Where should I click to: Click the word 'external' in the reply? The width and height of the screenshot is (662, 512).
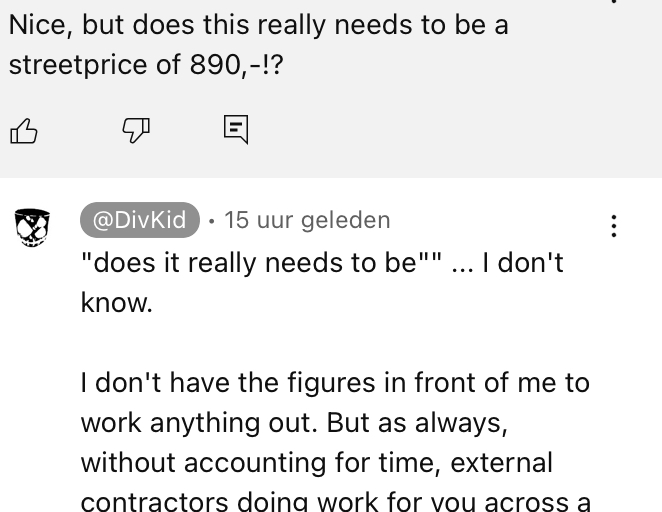pyautogui.click(x=502, y=462)
